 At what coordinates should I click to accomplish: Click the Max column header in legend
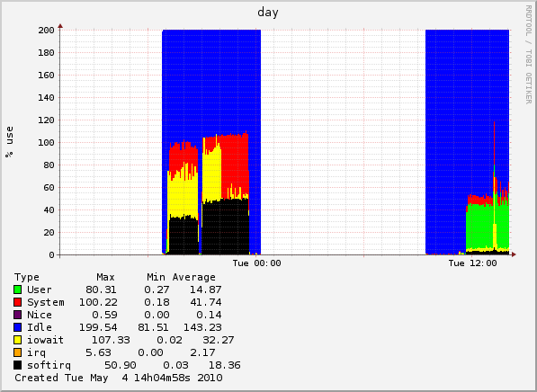point(105,277)
